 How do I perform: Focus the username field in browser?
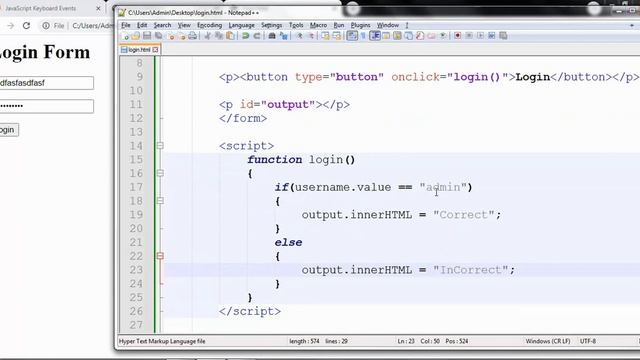47,83
